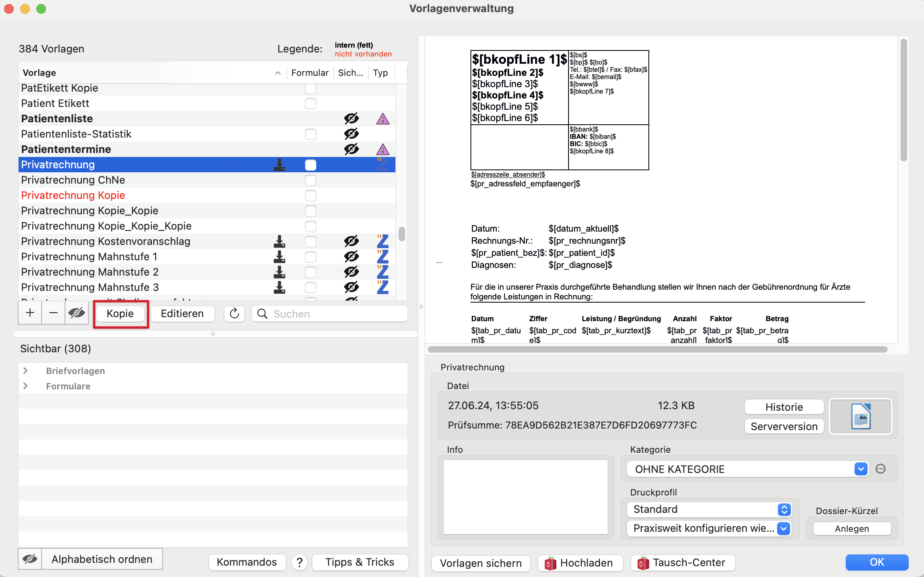Toggle Formular checkbox for red Privatrechnung Kopie

310,195
